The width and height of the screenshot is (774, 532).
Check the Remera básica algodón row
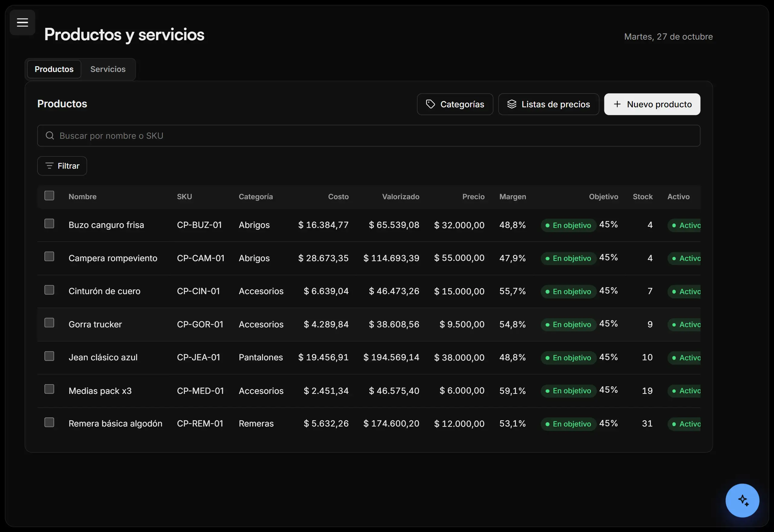pyautogui.click(x=49, y=423)
